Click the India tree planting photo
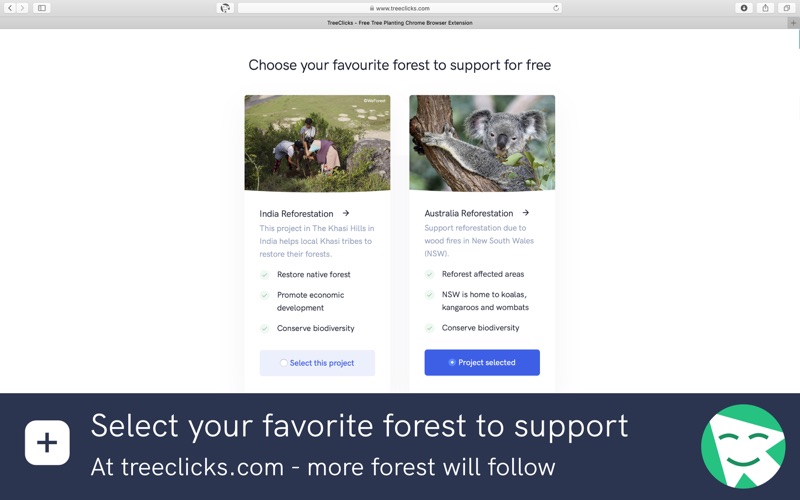The image size is (800, 500). coord(317,143)
